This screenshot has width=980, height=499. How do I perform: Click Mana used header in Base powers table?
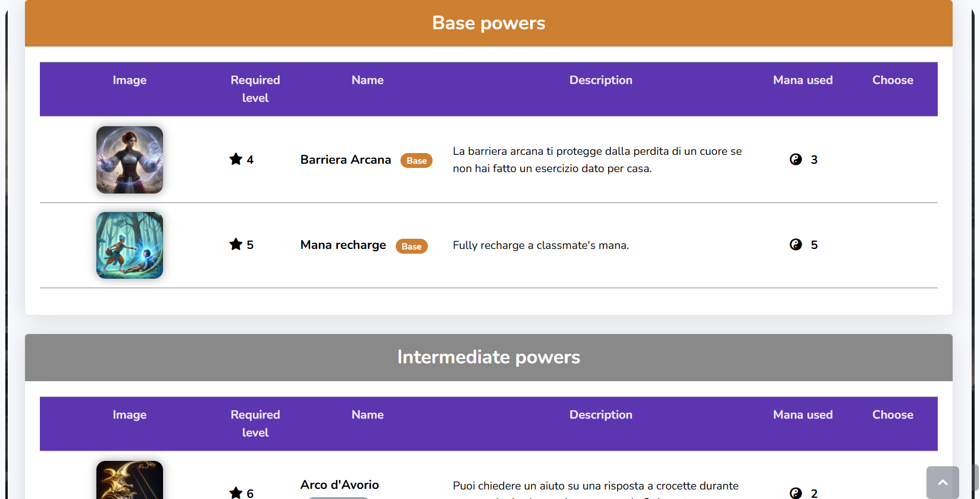point(803,80)
